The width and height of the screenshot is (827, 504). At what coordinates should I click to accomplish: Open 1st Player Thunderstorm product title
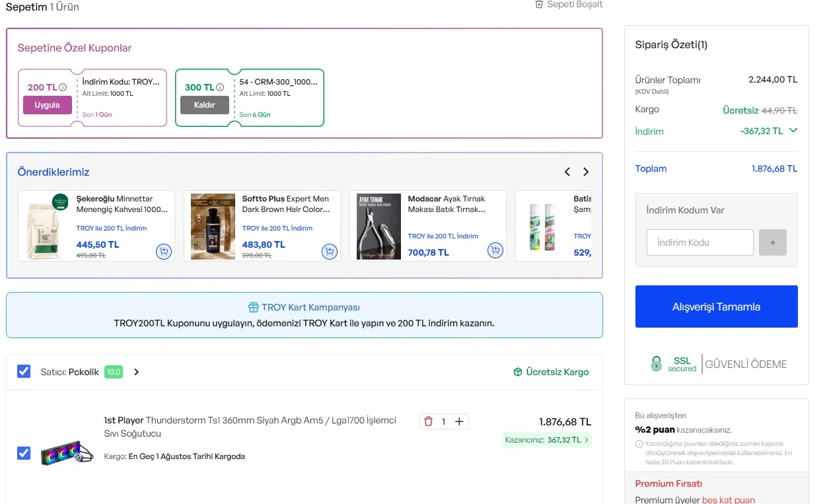pyautogui.click(x=250, y=427)
